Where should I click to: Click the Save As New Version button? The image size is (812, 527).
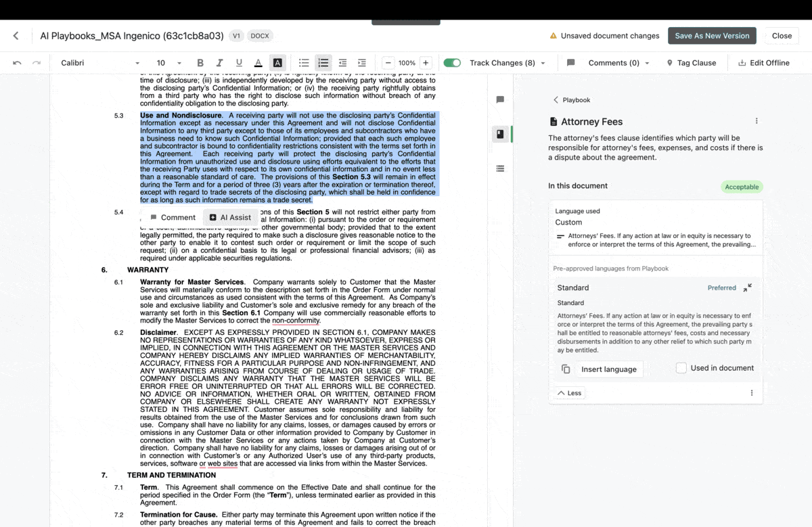click(x=712, y=36)
